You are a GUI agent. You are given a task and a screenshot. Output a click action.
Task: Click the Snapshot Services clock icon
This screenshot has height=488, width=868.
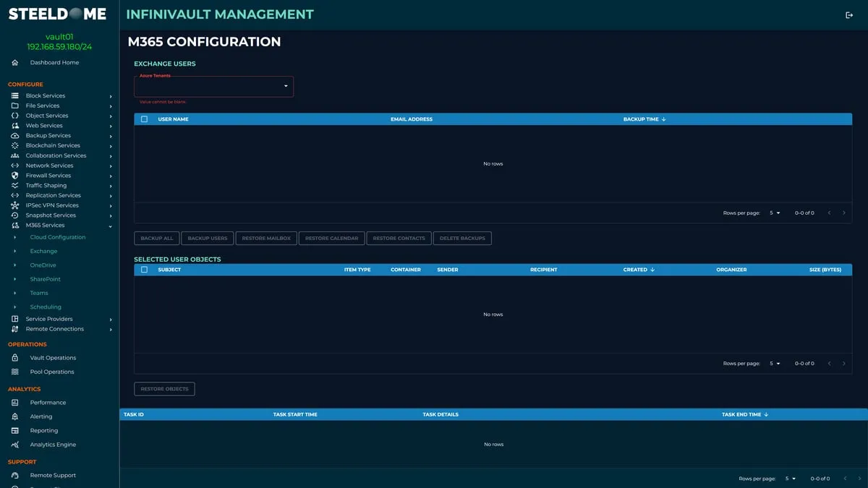tap(14, 215)
